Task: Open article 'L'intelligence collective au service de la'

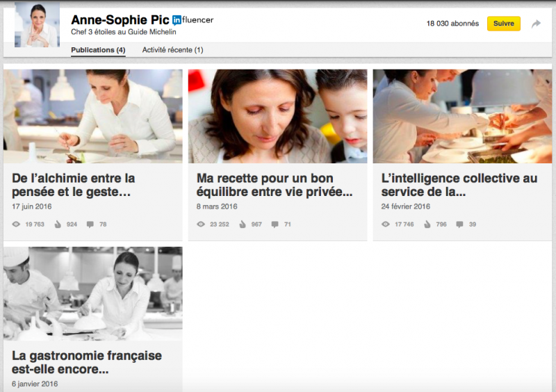Action: [x=459, y=185]
